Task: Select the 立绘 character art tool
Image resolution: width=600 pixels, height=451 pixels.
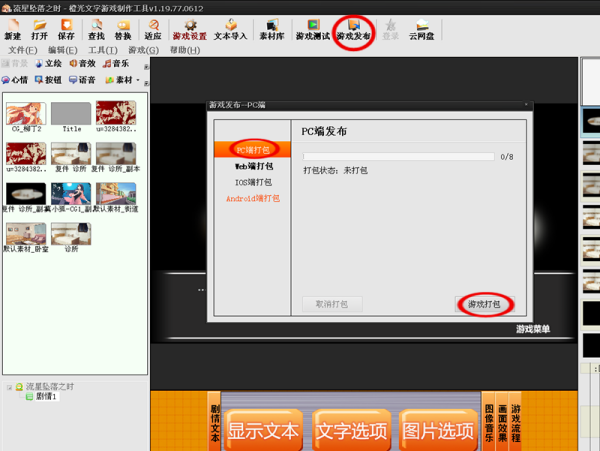Action: pyautogui.click(x=48, y=63)
